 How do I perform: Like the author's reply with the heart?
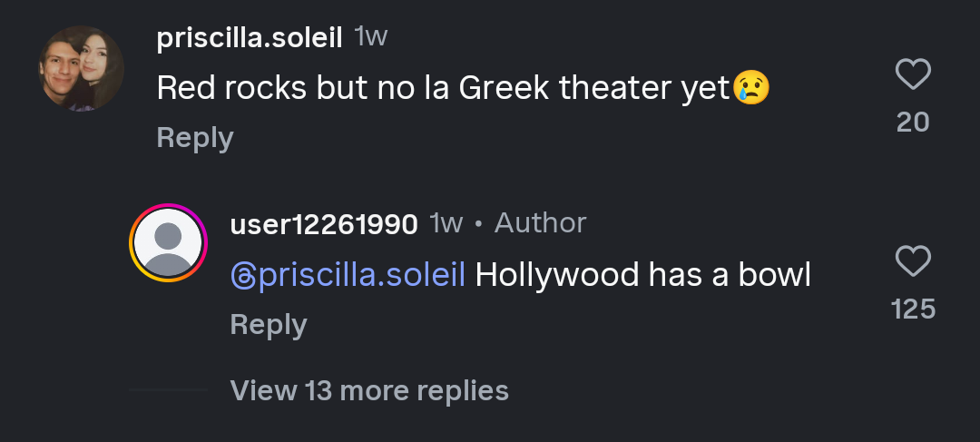point(913,262)
